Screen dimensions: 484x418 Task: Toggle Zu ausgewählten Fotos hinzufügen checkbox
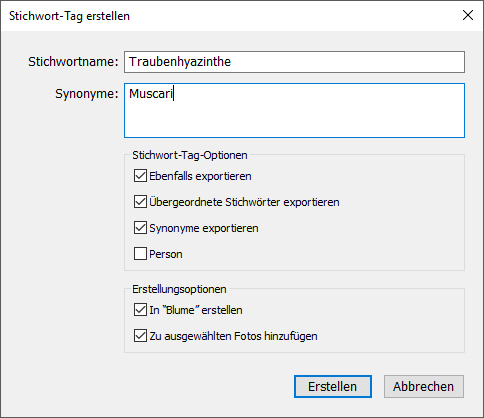pyautogui.click(x=140, y=336)
